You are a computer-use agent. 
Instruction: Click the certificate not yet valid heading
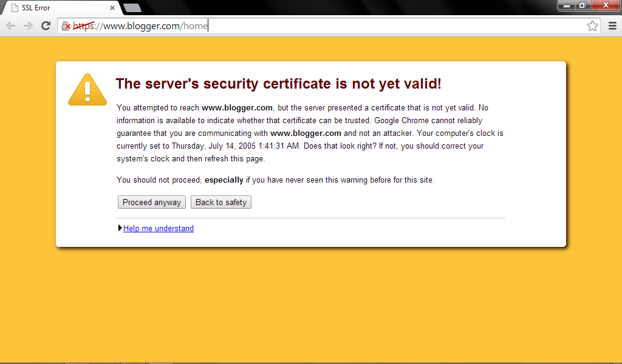278,84
